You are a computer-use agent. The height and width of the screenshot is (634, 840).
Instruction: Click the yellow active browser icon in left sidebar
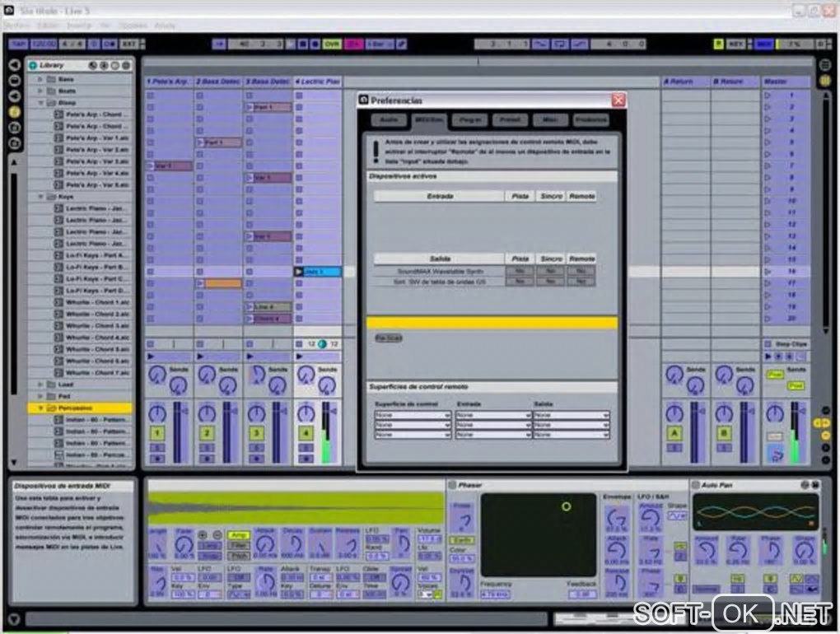pyautogui.click(x=15, y=111)
